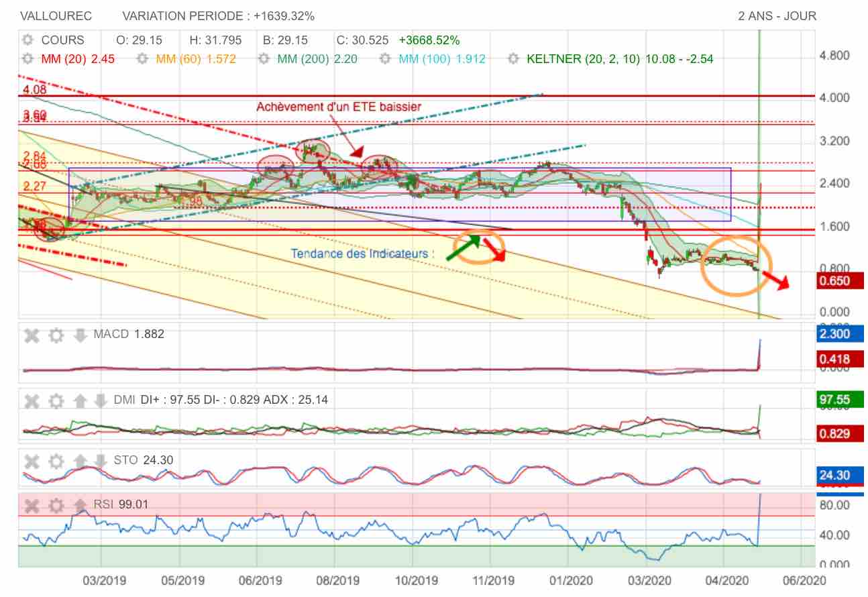Click the +3668.52% change value
The image size is (868, 597).
point(429,40)
